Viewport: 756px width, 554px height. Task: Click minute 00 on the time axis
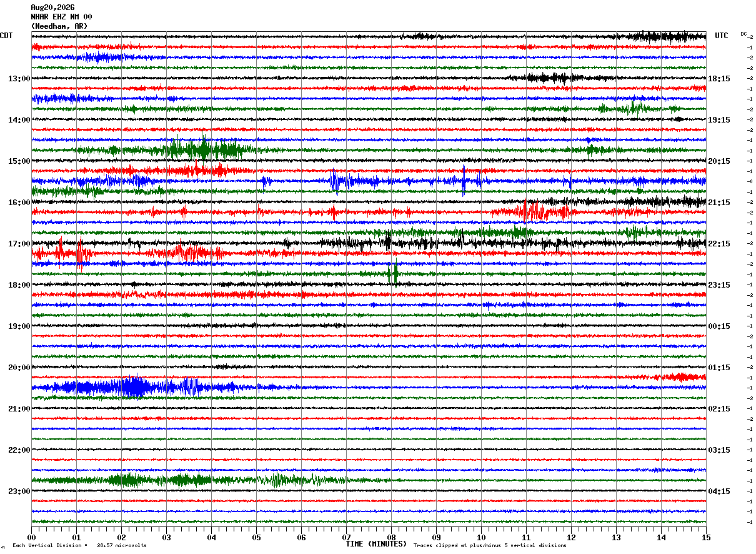click(x=31, y=537)
